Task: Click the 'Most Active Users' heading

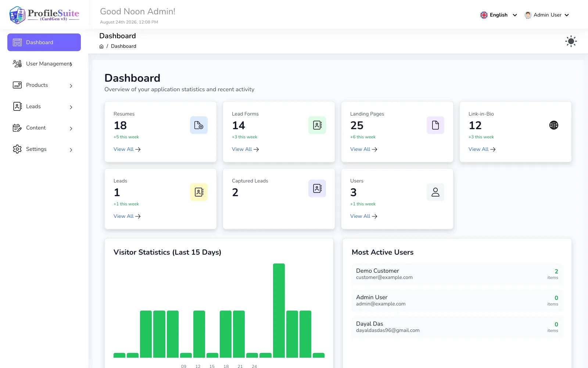Action: pos(383,252)
